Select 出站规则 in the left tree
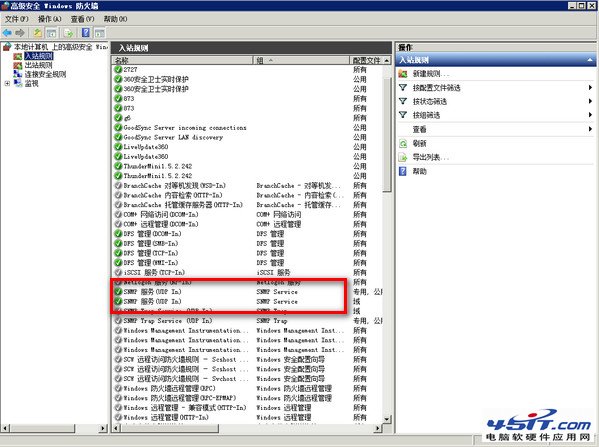 click(39, 65)
